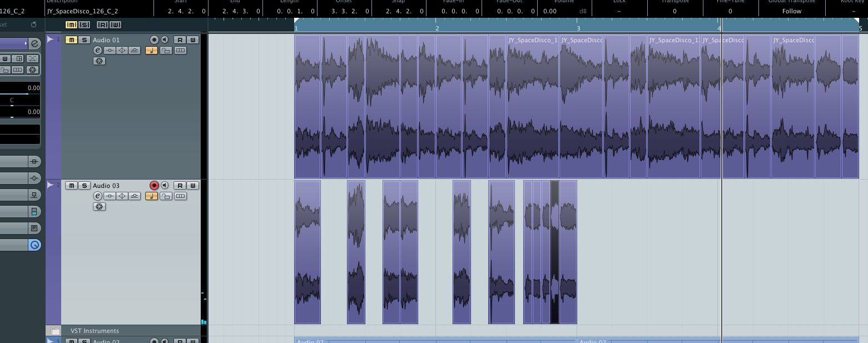Toggle musical time base on Audio 03
Image resolution: width=868 pixels, height=343 pixels.
pyautogui.click(x=151, y=196)
